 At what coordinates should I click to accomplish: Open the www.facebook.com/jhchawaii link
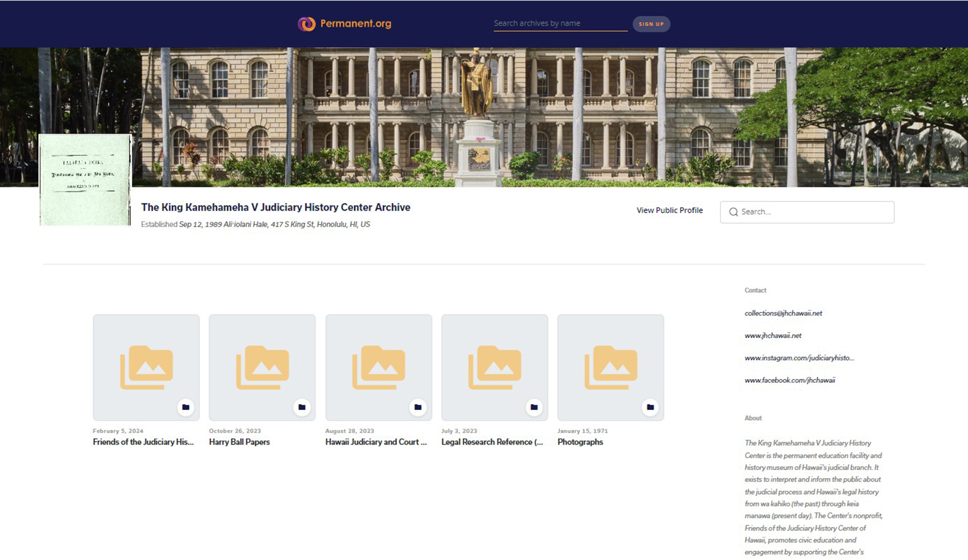(x=790, y=380)
